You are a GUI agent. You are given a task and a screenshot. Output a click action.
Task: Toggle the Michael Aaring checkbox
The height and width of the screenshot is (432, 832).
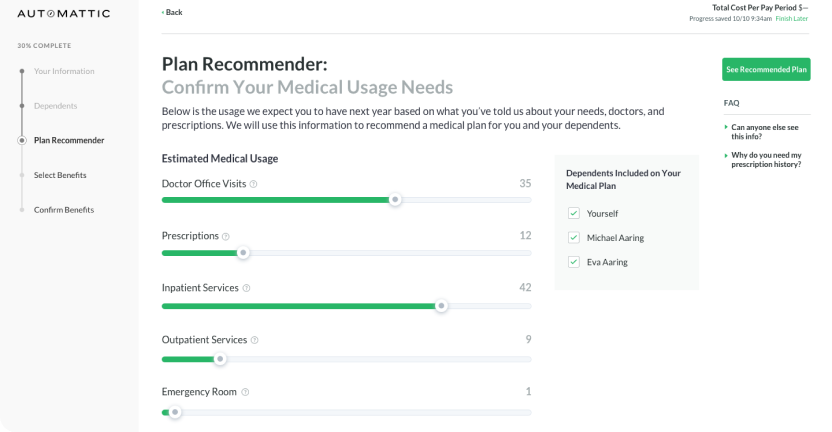pos(573,238)
